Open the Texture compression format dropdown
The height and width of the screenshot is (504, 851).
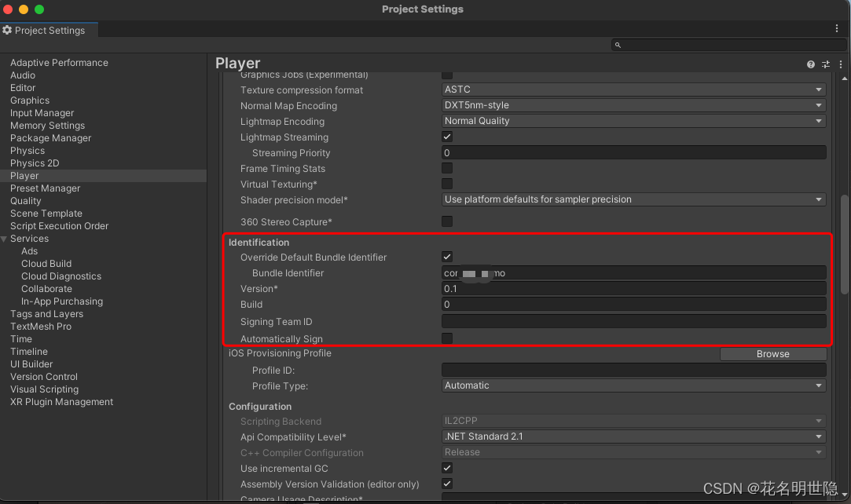633,89
